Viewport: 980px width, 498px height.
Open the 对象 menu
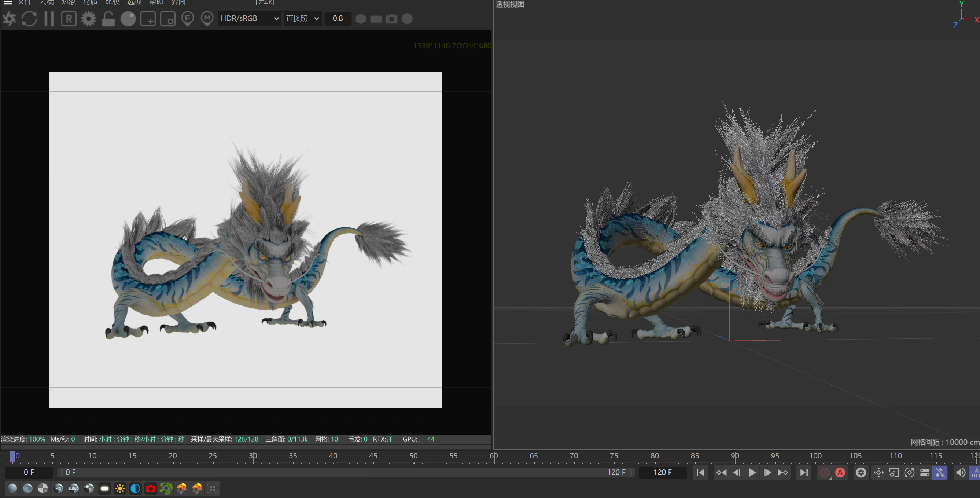(69, 2)
